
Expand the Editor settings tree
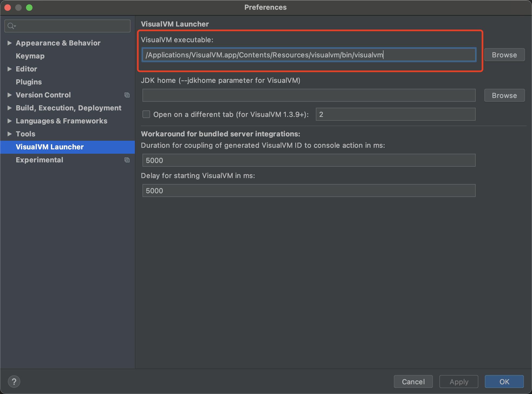coord(9,69)
